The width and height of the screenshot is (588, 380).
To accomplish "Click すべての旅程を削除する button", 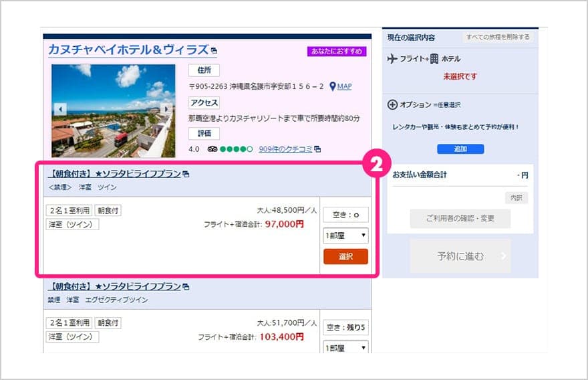I will tap(498, 37).
